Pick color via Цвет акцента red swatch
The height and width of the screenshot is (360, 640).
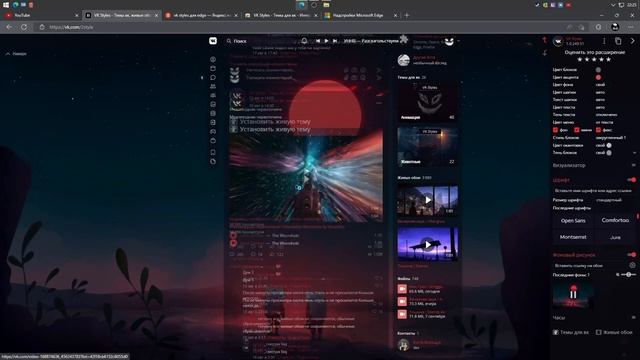point(598,77)
